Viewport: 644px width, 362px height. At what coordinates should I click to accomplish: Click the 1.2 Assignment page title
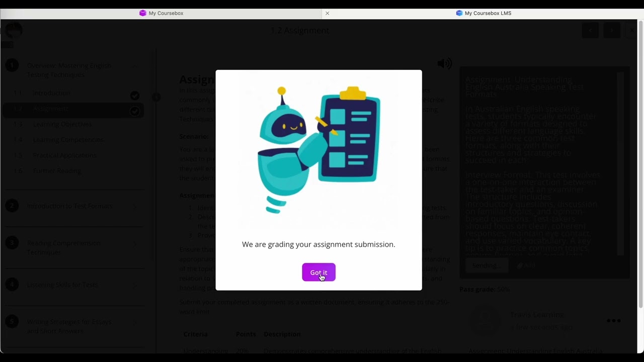click(x=300, y=30)
